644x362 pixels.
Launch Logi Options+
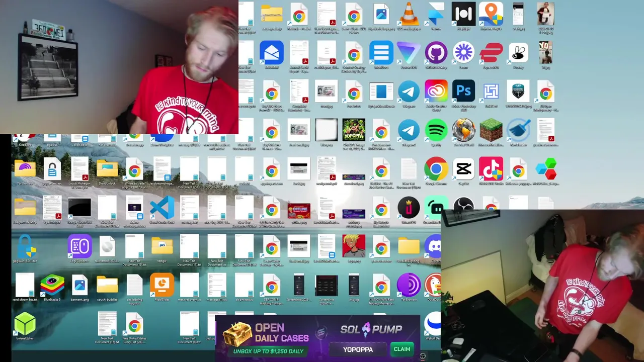[x=79, y=247]
